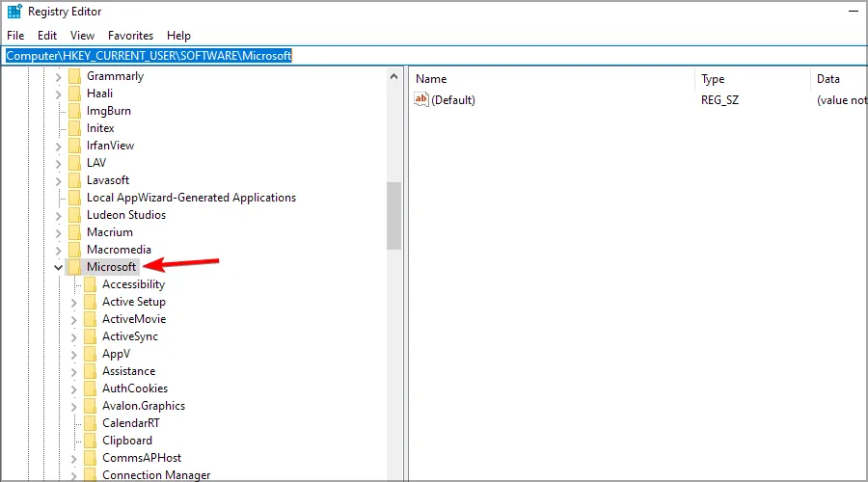Expand the LAV key
The width and height of the screenshot is (868, 482).
58,163
